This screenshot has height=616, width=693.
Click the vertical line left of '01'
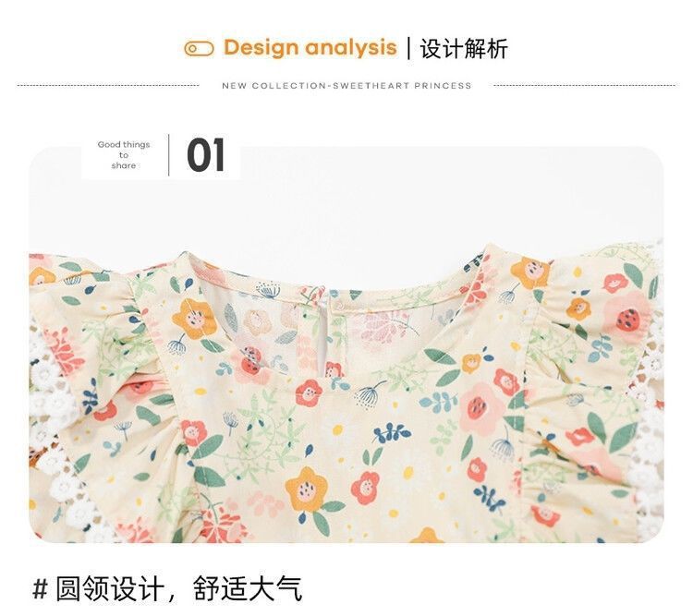pos(169,155)
